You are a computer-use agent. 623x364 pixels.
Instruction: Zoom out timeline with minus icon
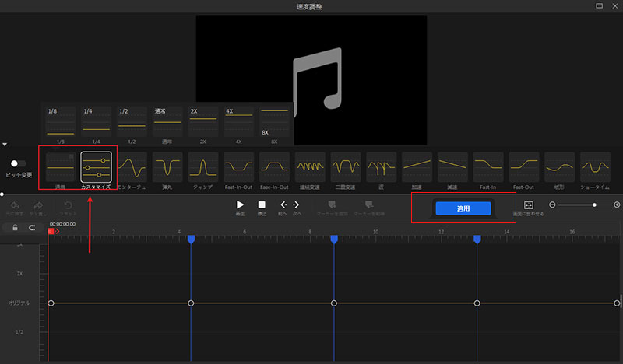552,205
